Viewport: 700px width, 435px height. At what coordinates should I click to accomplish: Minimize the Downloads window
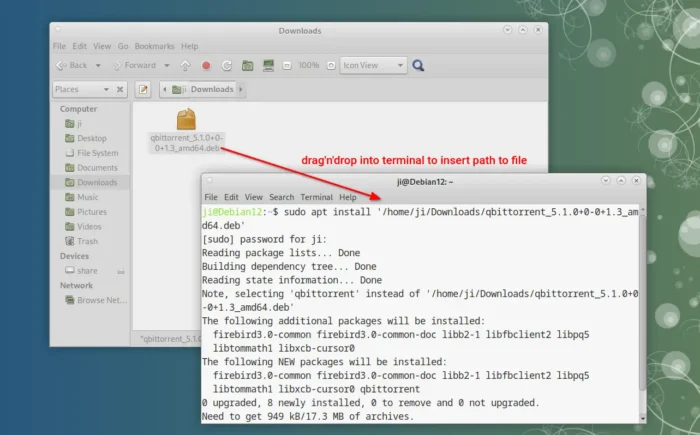coord(508,29)
